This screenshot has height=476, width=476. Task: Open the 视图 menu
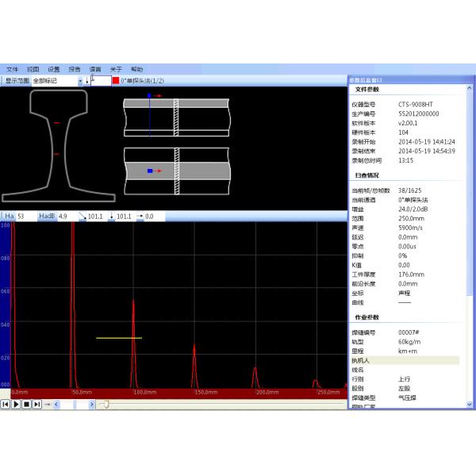coord(33,69)
